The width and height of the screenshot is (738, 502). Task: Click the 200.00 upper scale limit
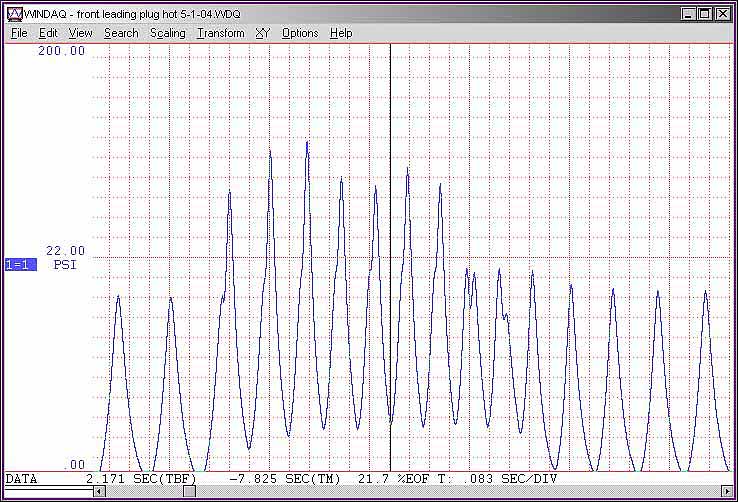pyautogui.click(x=62, y=51)
